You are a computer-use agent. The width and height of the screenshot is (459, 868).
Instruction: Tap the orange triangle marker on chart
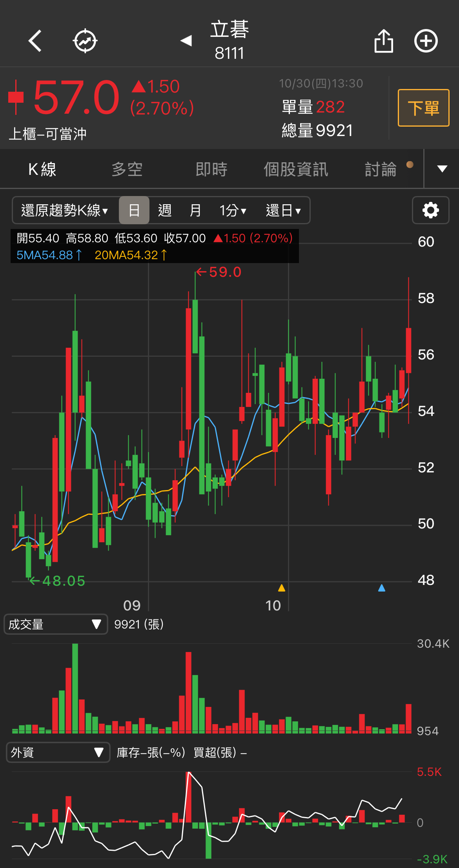coord(281,588)
